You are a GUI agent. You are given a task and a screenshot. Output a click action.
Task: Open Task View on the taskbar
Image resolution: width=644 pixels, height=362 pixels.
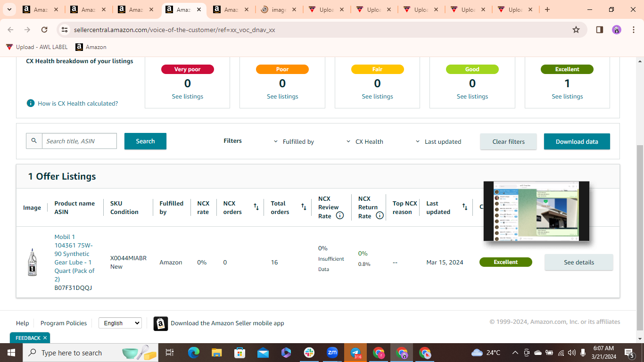(170, 353)
